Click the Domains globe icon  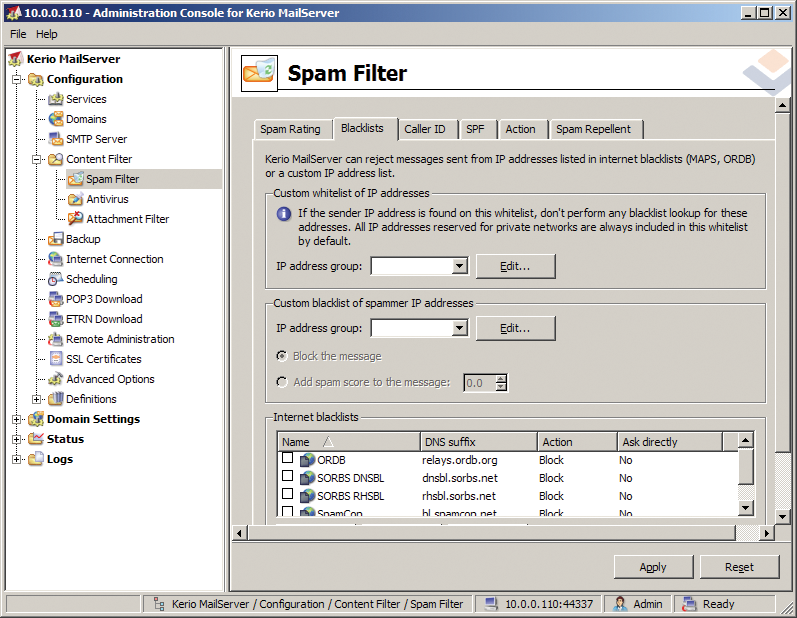click(x=55, y=119)
